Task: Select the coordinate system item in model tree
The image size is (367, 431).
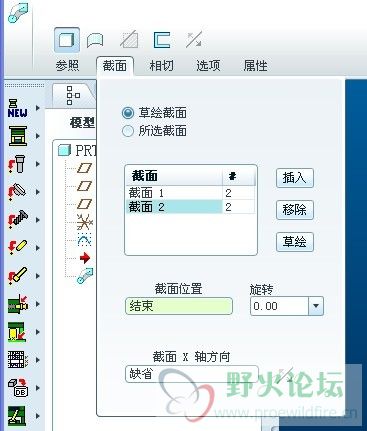Action: [x=85, y=222]
